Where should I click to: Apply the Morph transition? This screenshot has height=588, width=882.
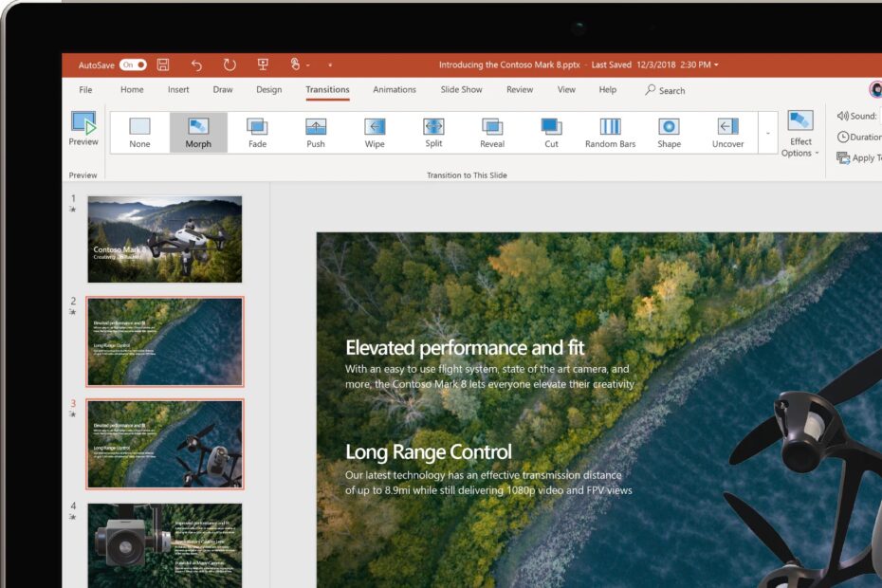coord(198,133)
